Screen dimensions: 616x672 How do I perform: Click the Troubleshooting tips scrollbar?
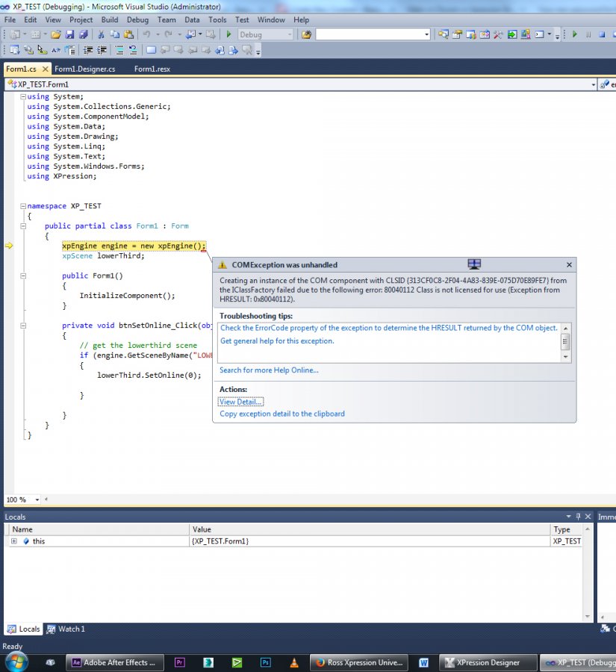(x=565, y=343)
